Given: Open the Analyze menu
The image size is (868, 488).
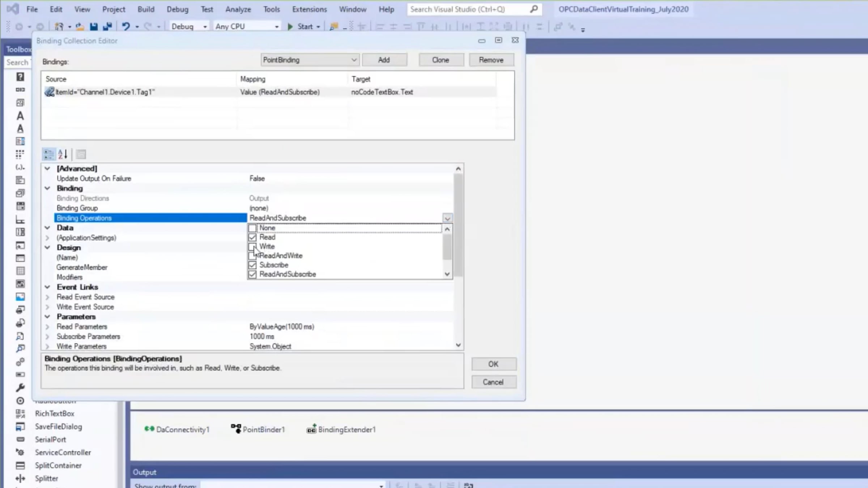Looking at the screenshot, I should point(238,9).
